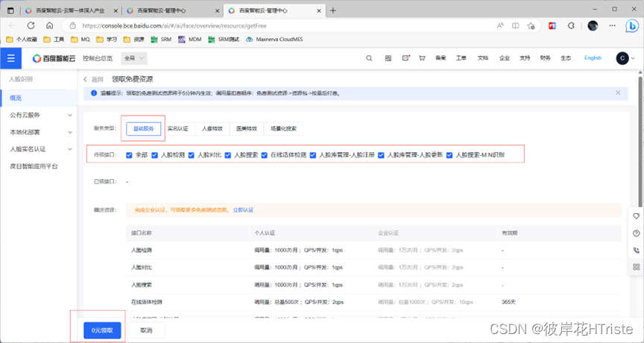The image size is (644, 343).
Task: Uncheck 人脸库管理-人脸更新 checkbox
Action: click(x=381, y=155)
